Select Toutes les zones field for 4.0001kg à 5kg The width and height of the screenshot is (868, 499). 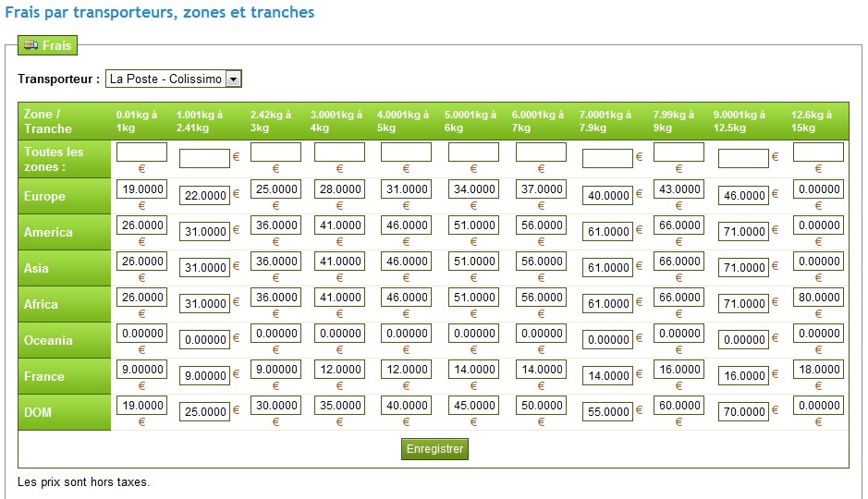(x=406, y=152)
